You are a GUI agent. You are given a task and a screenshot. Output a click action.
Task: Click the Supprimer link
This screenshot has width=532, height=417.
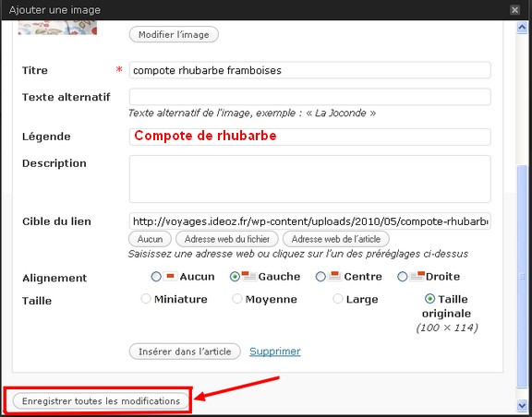point(275,351)
